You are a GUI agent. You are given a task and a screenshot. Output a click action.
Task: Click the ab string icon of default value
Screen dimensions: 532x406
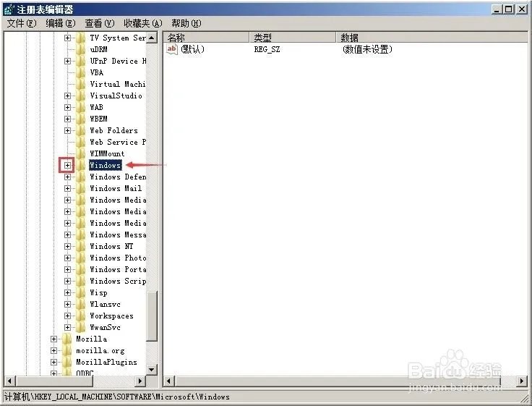click(172, 49)
